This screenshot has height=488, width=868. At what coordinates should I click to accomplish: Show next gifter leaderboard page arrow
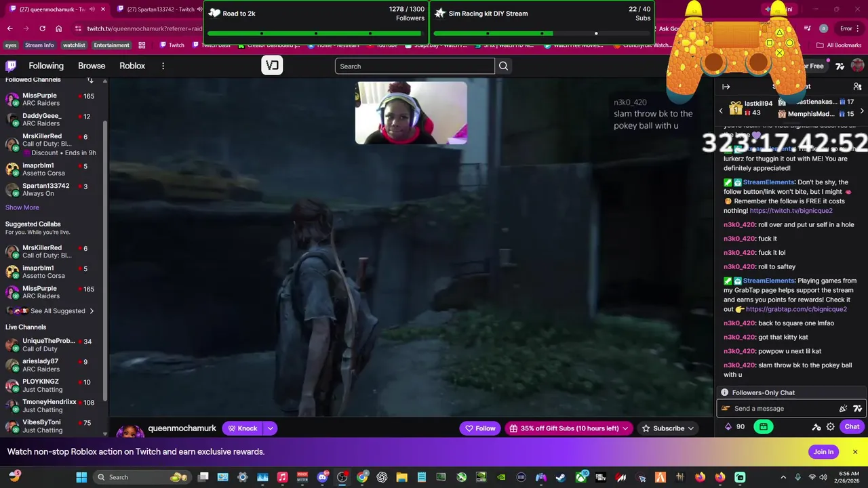[x=862, y=110]
